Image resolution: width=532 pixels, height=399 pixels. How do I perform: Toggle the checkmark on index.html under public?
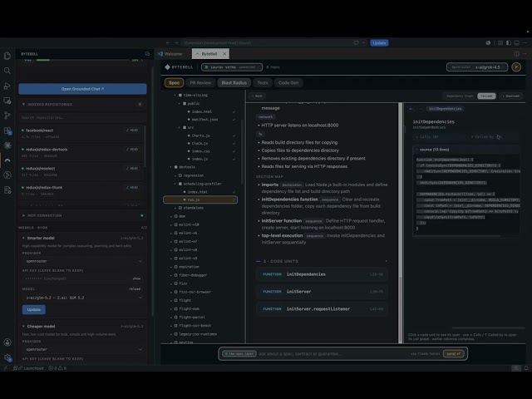(x=234, y=111)
